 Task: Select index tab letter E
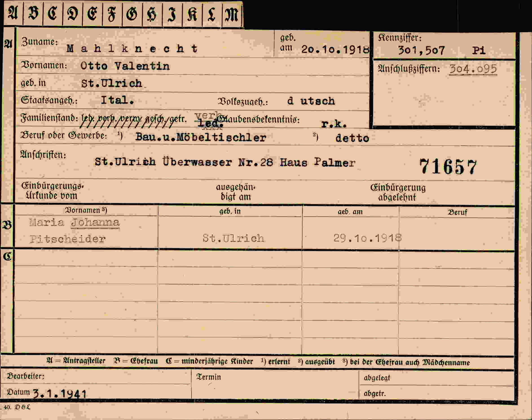point(92,14)
